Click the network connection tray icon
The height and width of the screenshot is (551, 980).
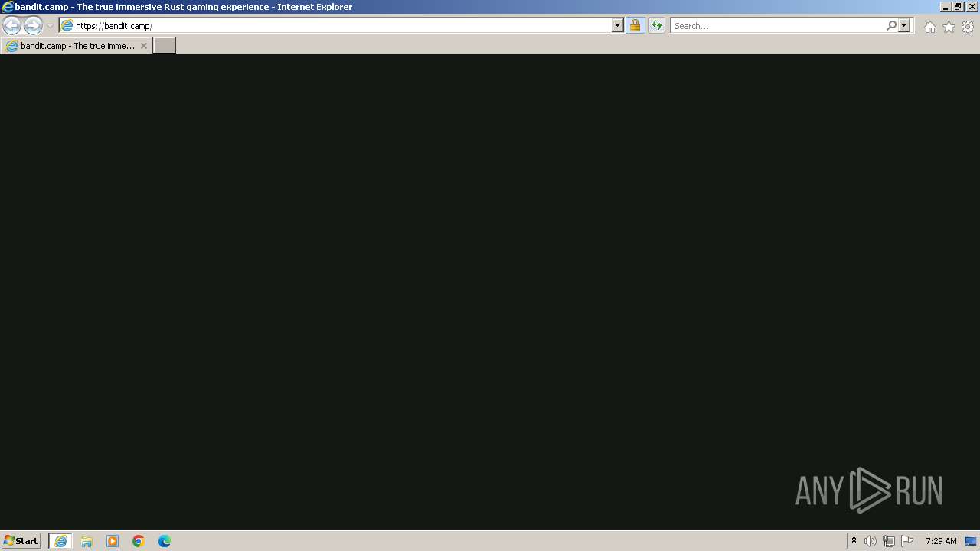pos(889,541)
